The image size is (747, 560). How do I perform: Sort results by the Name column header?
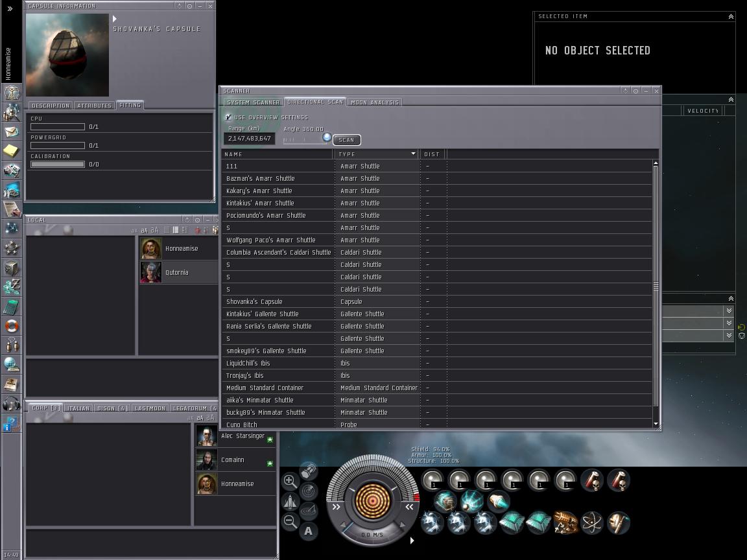(278, 154)
